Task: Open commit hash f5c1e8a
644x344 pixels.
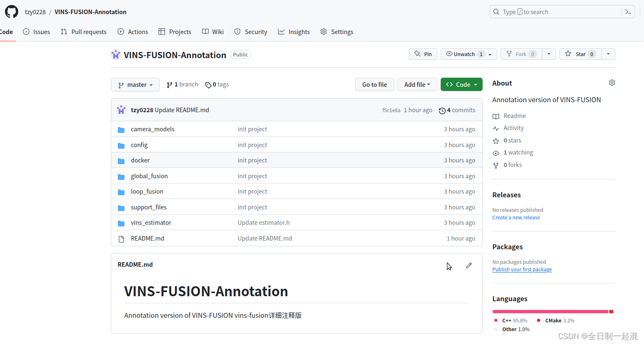Action: [391, 111]
